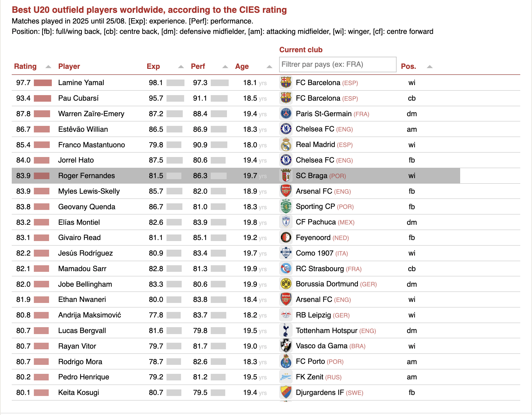The height and width of the screenshot is (415, 532).
Task: Click the Current club header
Action: [301, 50]
